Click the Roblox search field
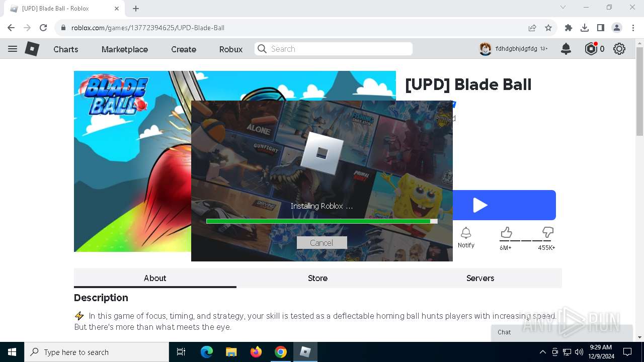The width and height of the screenshot is (644, 362). pyautogui.click(x=334, y=49)
